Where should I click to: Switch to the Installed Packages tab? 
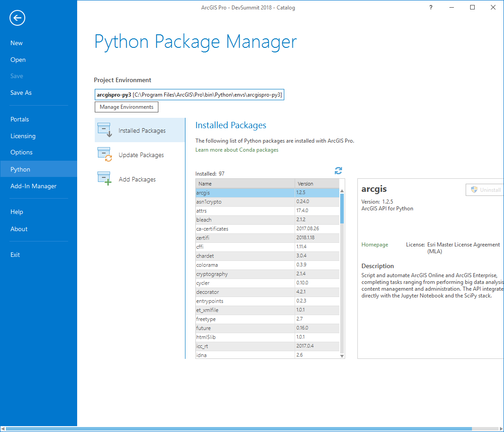click(x=140, y=130)
